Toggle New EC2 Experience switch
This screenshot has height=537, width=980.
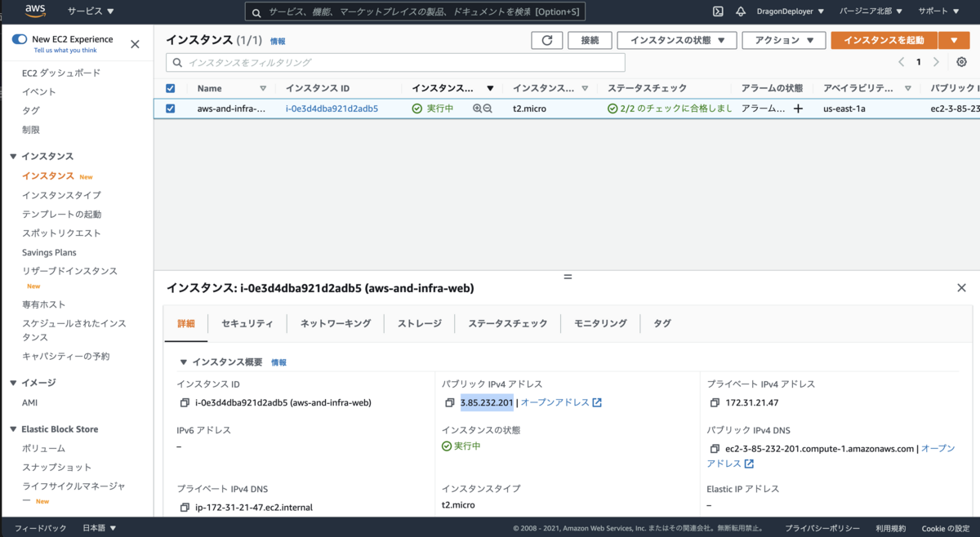click(x=20, y=39)
